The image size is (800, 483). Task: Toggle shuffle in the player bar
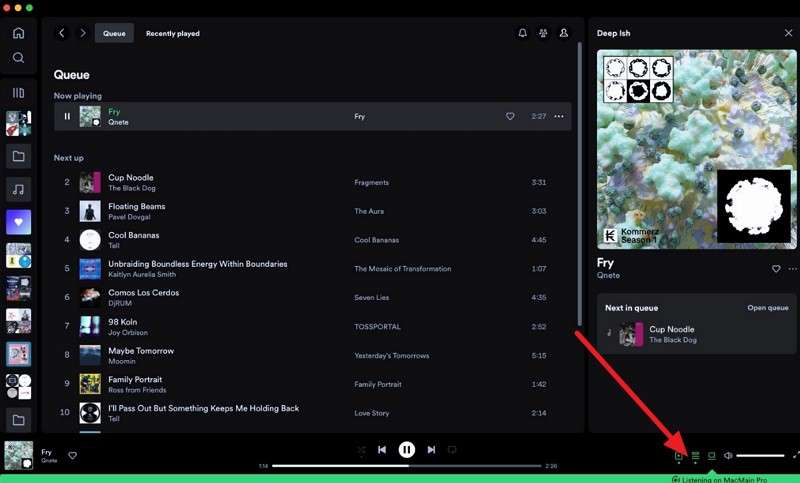click(361, 450)
